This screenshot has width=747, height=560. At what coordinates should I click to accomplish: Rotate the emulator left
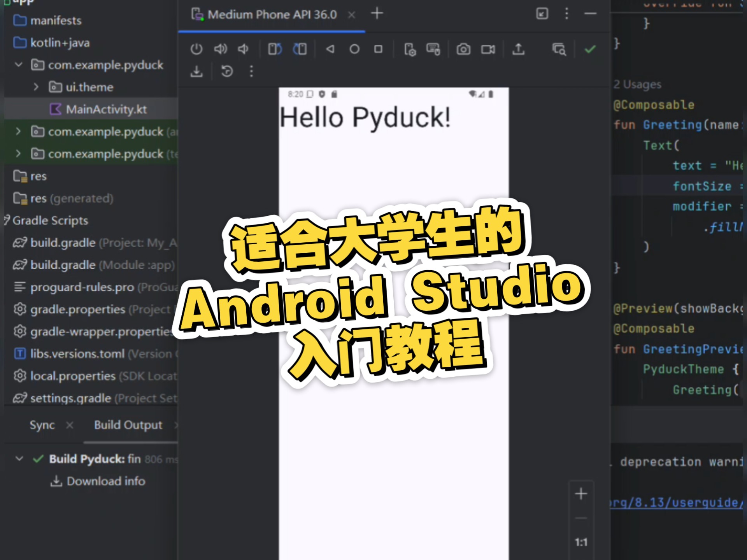click(x=275, y=49)
